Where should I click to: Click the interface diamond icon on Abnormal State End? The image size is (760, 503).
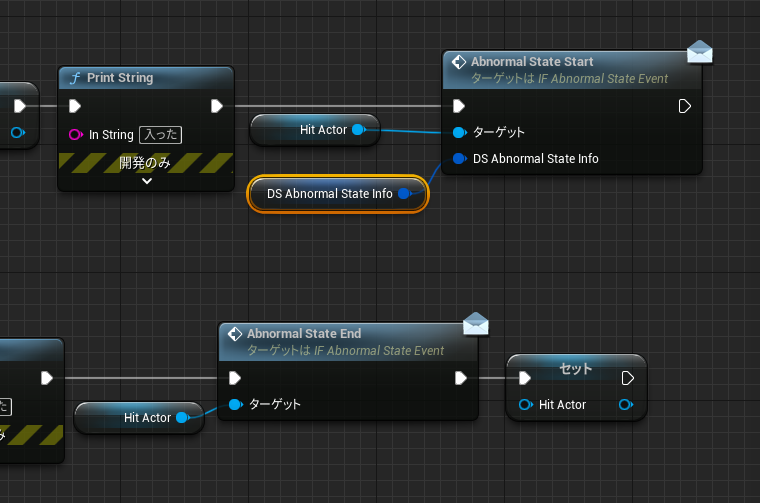tap(235, 334)
